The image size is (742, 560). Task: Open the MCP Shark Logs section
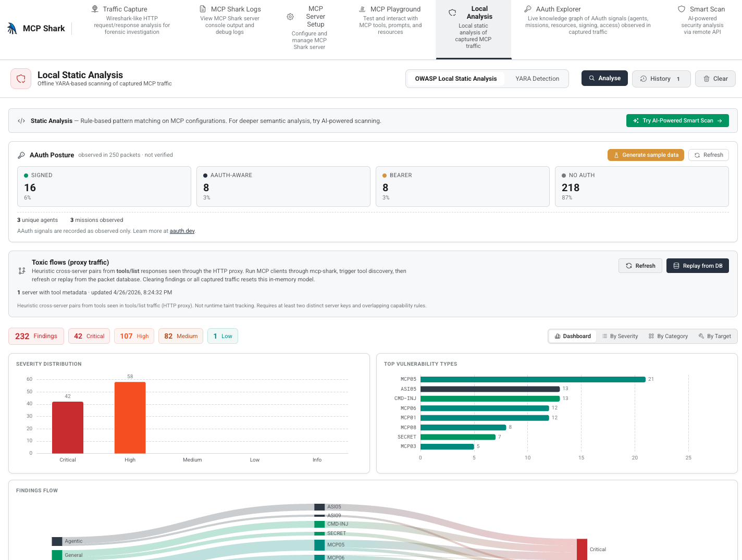[x=230, y=20]
